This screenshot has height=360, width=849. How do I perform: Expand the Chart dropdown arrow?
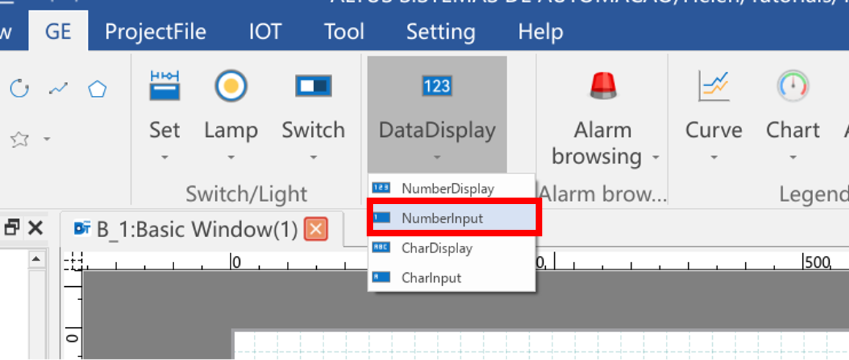point(793,158)
